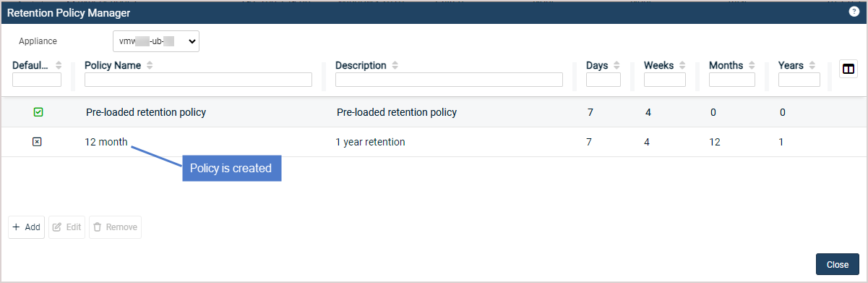Focus the Description filter field
The height and width of the screenshot is (283, 868).
(x=449, y=80)
